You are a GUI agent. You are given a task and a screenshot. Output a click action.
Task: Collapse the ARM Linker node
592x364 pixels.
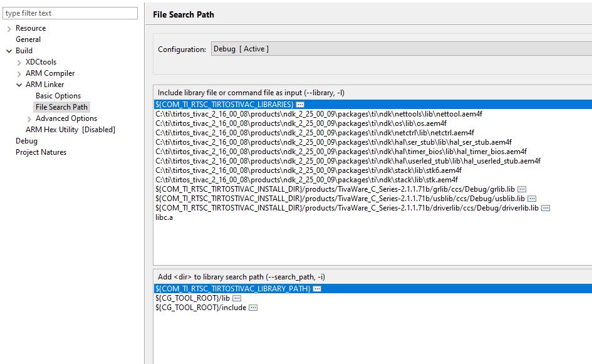(x=19, y=85)
